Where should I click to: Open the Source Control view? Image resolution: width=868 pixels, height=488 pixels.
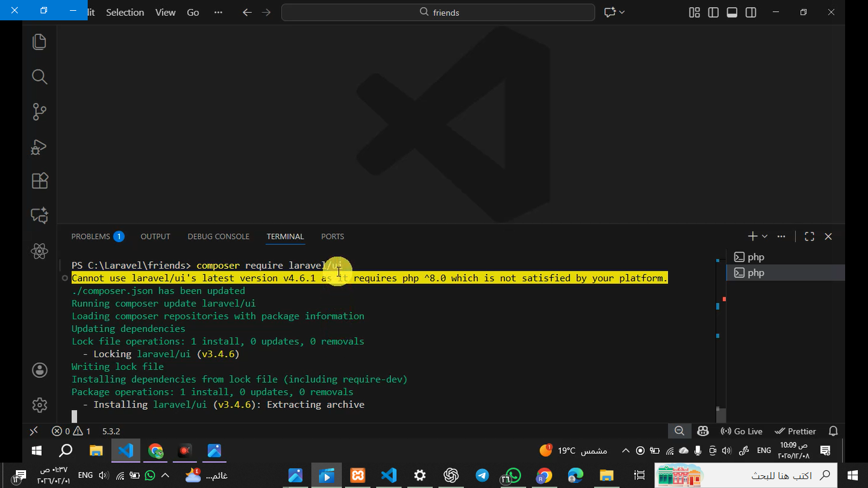(x=39, y=112)
